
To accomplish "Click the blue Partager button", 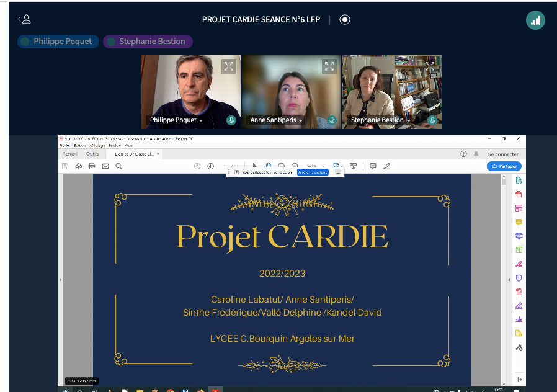I will point(504,166).
